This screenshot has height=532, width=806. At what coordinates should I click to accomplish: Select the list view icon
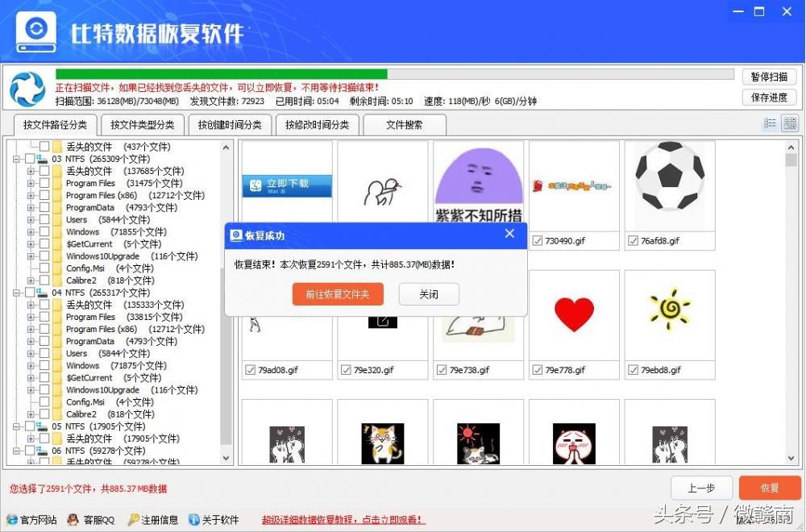tap(771, 123)
